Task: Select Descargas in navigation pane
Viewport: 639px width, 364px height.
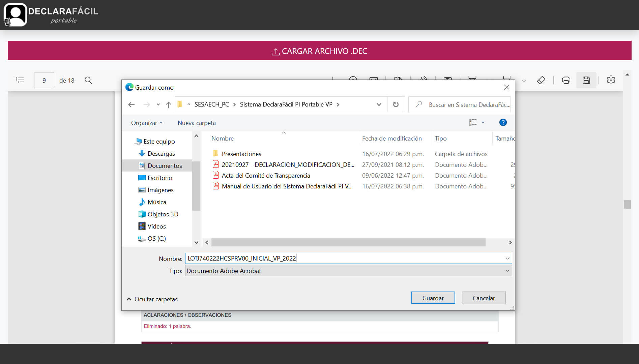Action: click(x=161, y=154)
